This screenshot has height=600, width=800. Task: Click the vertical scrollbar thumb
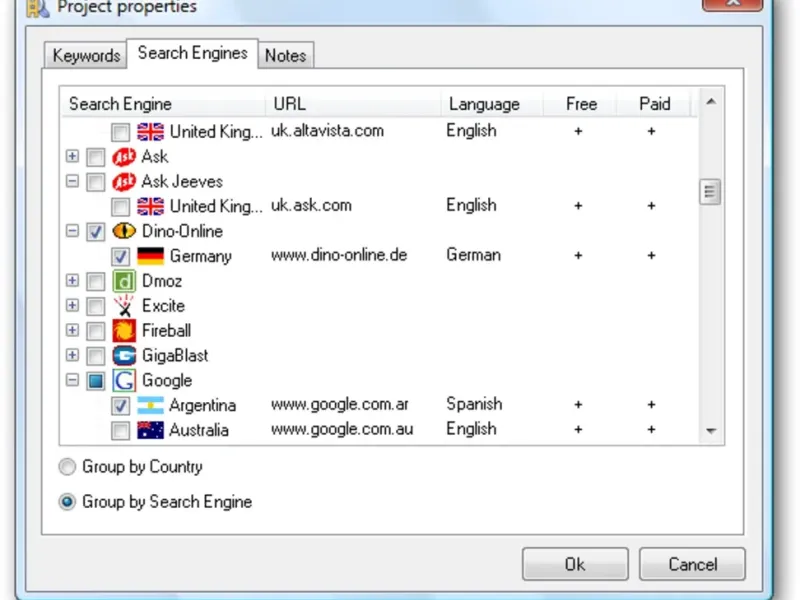(x=710, y=192)
